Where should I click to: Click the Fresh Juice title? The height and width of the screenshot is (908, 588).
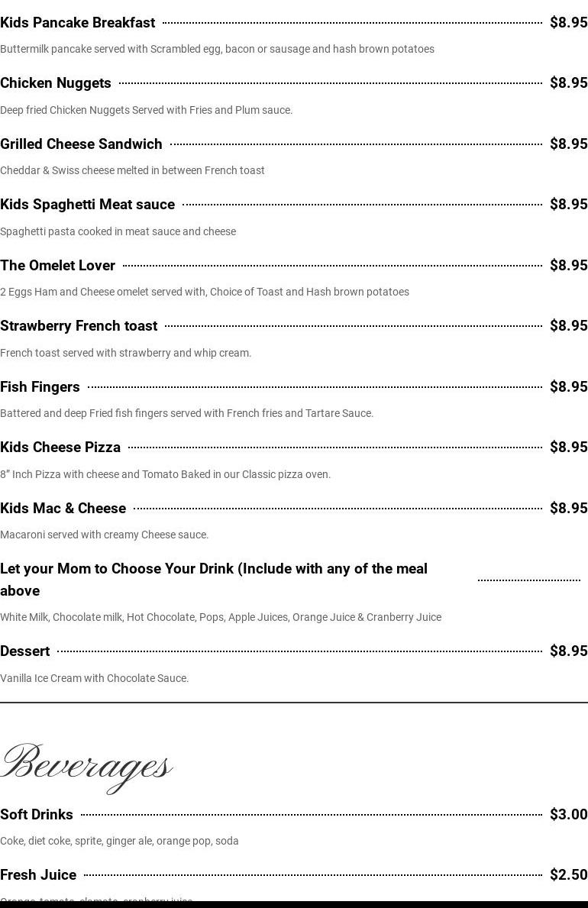[x=38, y=875]
